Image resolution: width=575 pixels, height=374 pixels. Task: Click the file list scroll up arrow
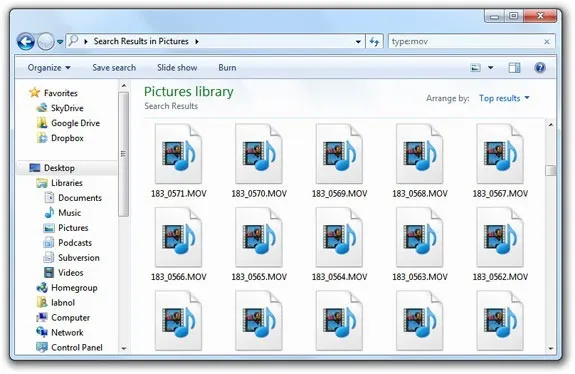point(550,125)
